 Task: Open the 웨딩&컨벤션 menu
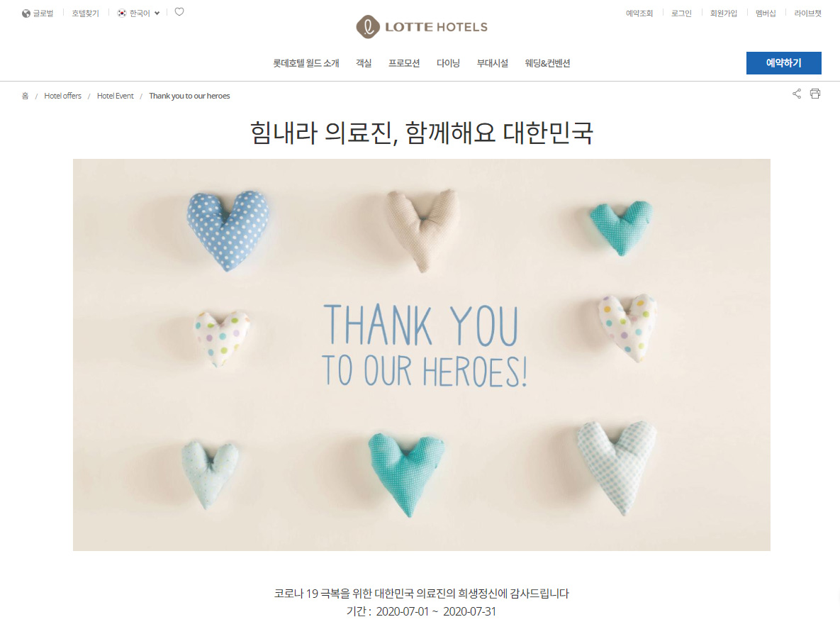547,63
